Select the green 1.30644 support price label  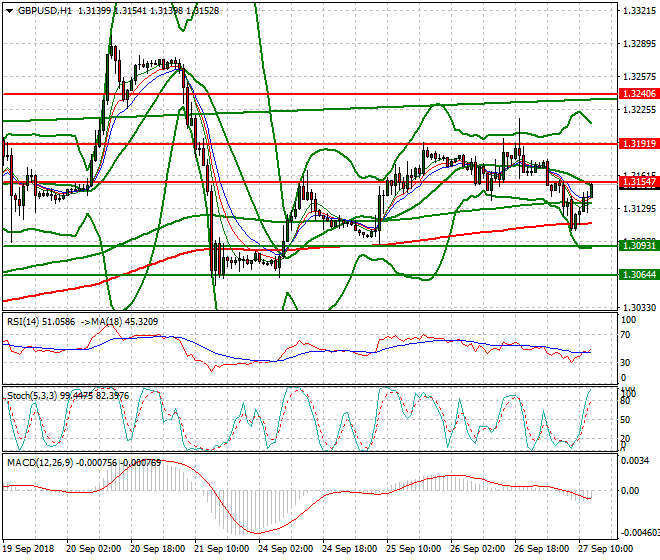click(639, 275)
